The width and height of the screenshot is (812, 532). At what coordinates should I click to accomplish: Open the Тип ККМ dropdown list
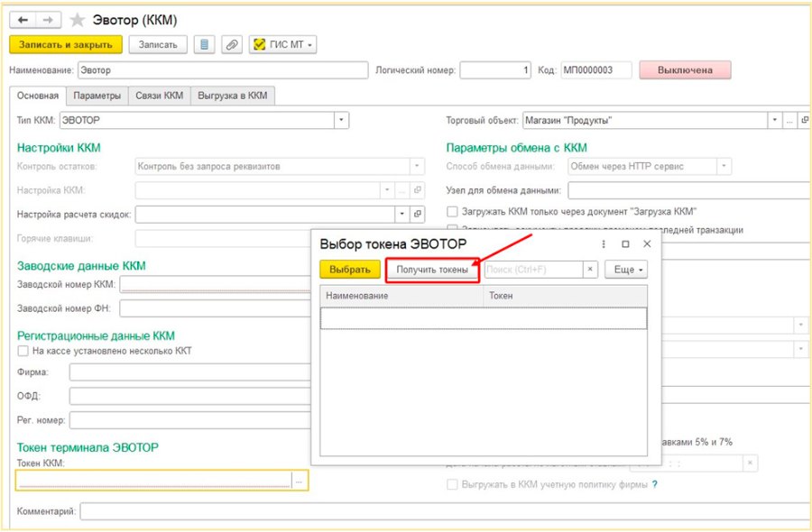pyautogui.click(x=341, y=120)
